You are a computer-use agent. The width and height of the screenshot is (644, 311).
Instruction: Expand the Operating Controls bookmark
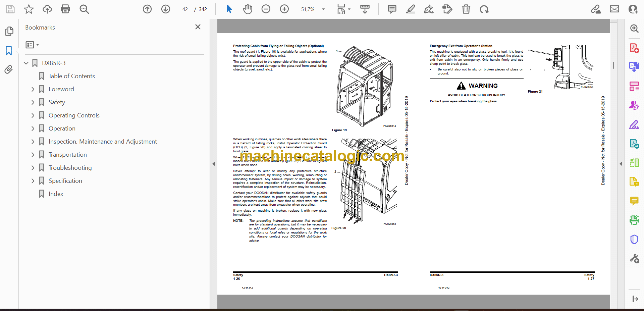click(x=33, y=115)
